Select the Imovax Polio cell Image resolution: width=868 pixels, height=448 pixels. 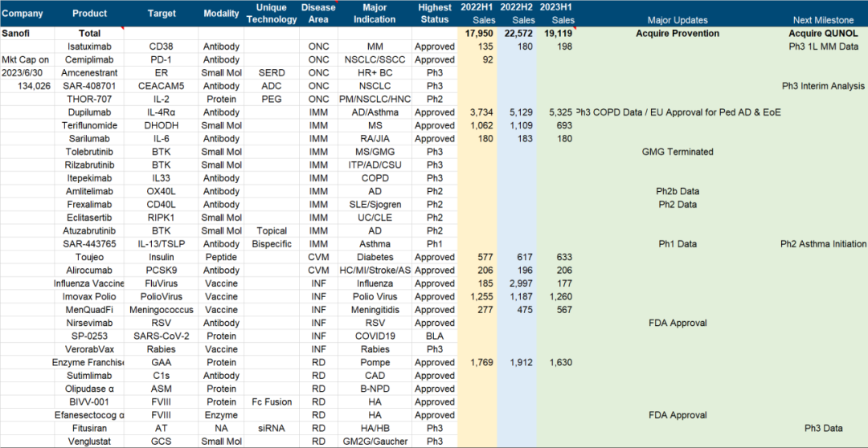89,296
